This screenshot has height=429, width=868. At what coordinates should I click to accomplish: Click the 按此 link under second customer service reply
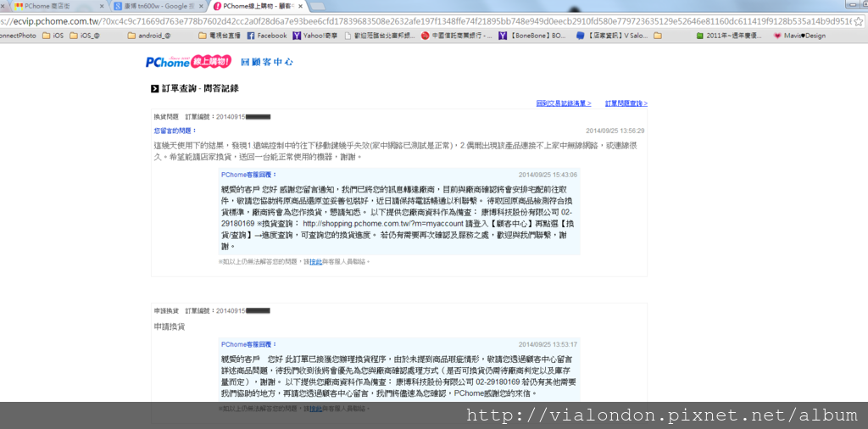click(315, 409)
